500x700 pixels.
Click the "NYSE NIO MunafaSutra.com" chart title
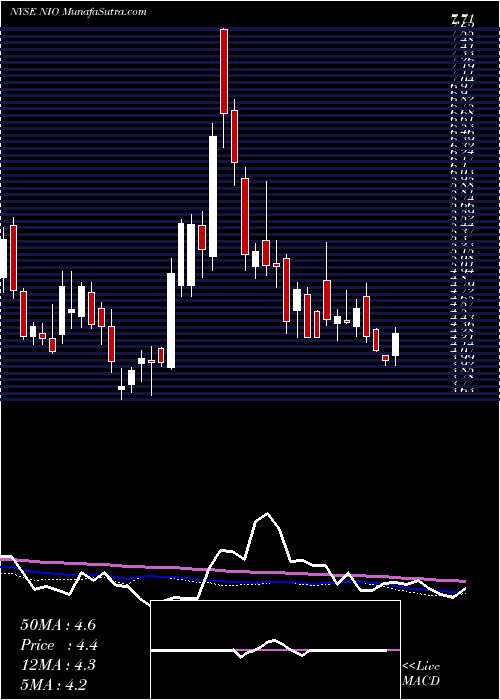click(78, 12)
